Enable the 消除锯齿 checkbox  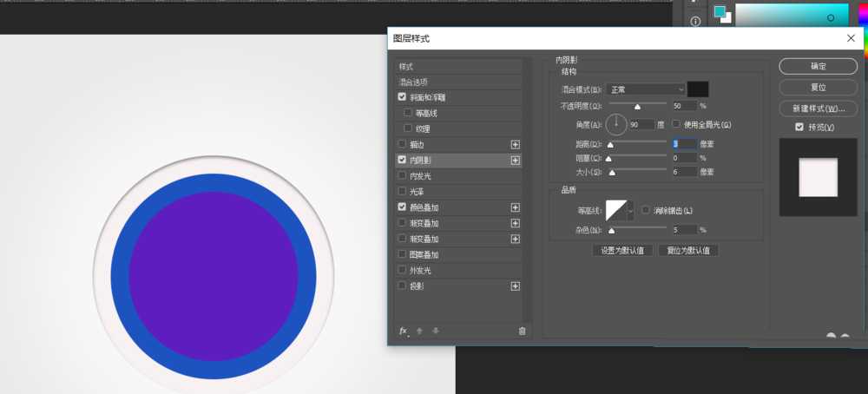(x=645, y=210)
